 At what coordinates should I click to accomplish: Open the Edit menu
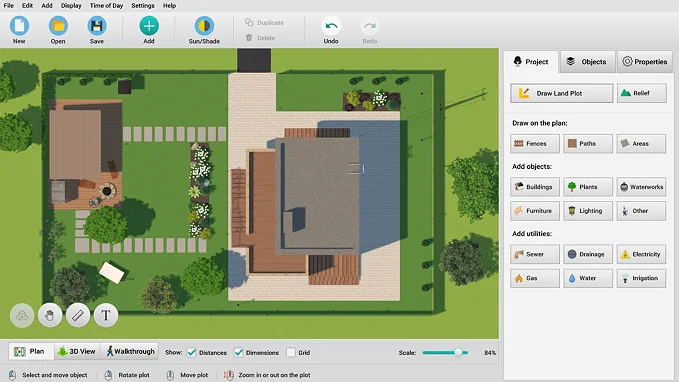(x=27, y=6)
